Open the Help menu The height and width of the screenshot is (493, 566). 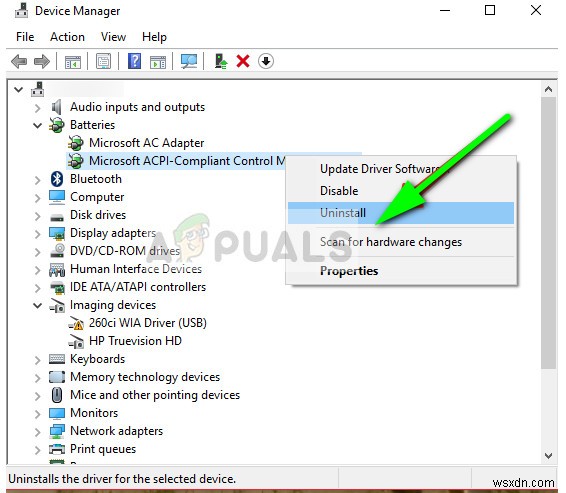pos(154,37)
